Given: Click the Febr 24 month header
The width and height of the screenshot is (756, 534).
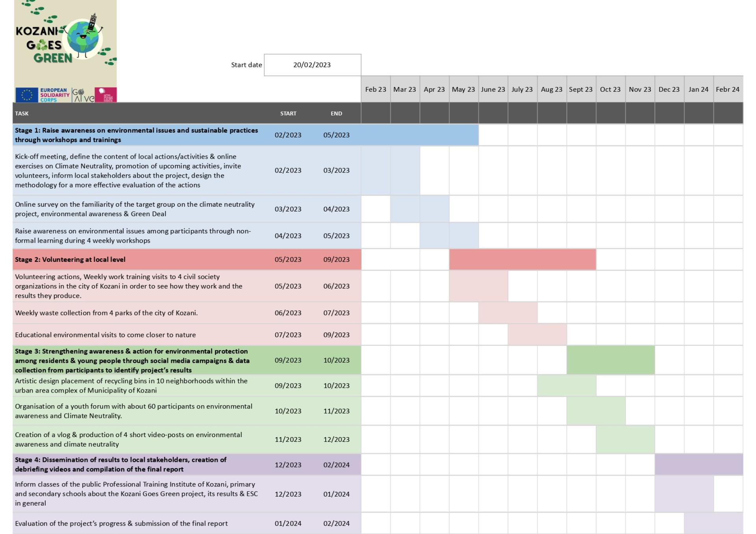Looking at the screenshot, I should [x=728, y=89].
